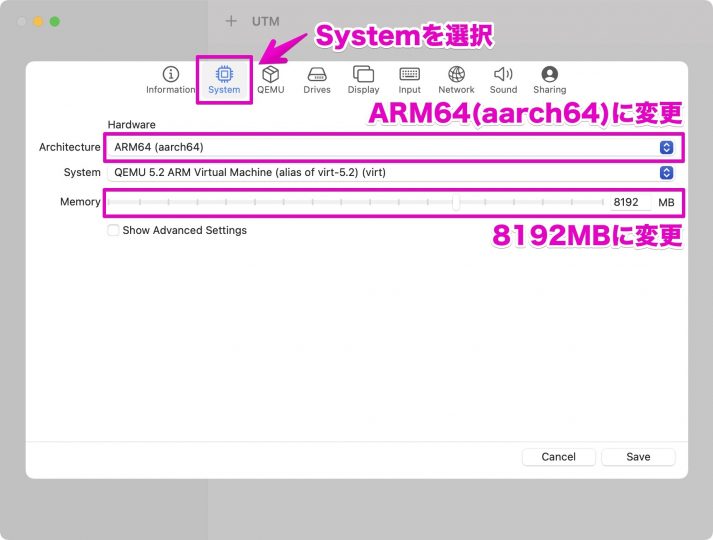Cancel the VM settings dialog

click(558, 457)
